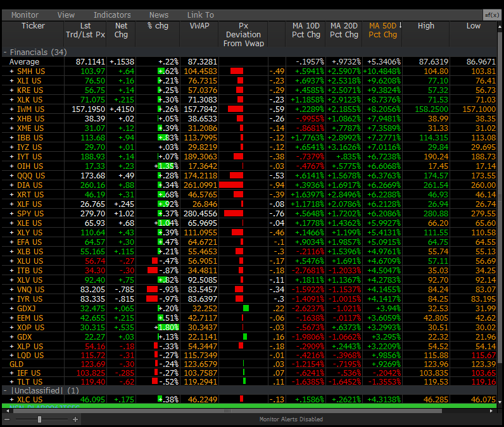Viewport: 504px width, 427px height.
Task: Expand the SPY US row
Action: point(11,214)
